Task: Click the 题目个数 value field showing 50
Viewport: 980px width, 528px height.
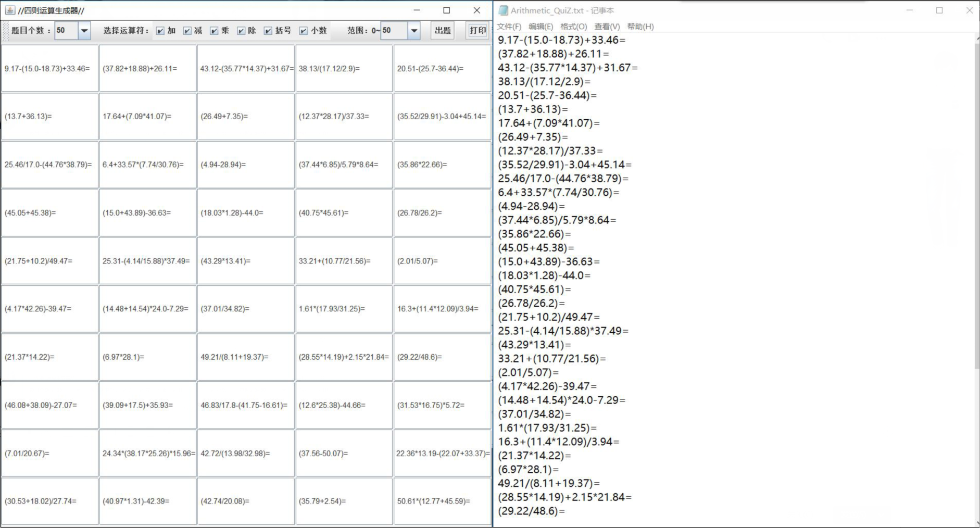Action: point(66,31)
